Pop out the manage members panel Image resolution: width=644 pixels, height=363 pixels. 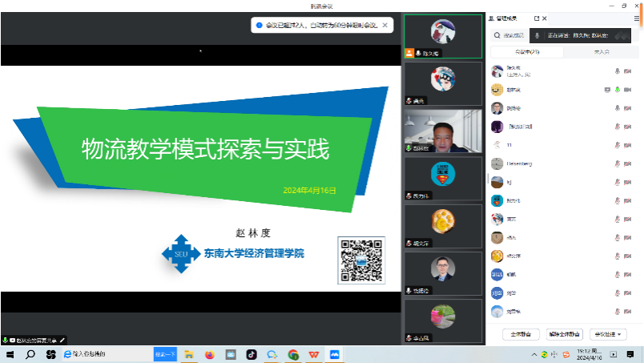pos(537,18)
